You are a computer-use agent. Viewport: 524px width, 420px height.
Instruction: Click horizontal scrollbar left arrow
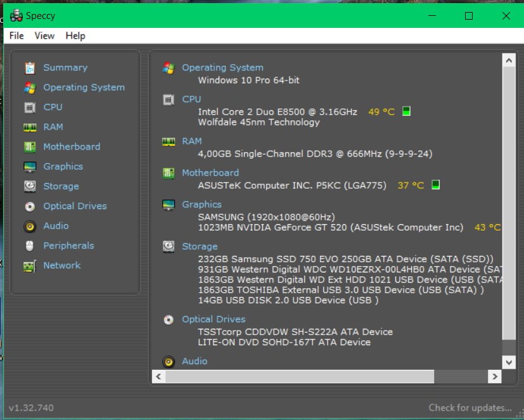[159, 376]
